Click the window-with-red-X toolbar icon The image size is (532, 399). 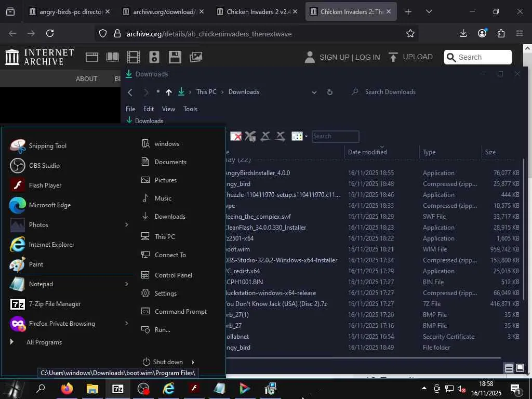point(236,137)
